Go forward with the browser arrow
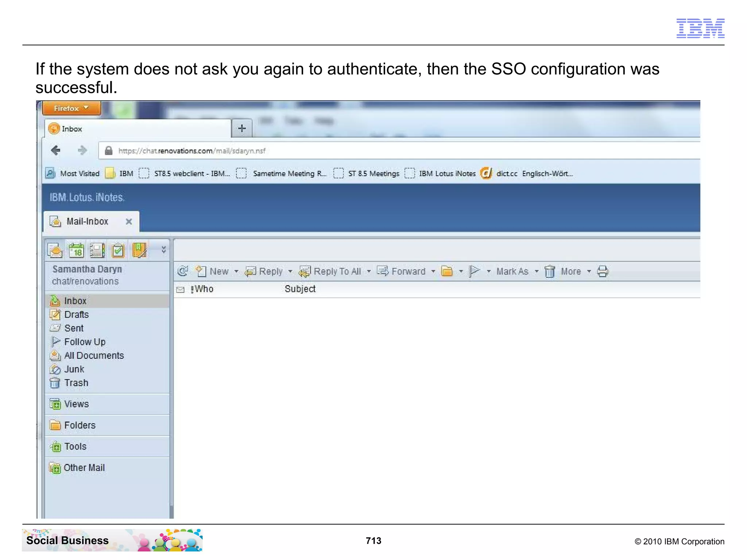 (82, 150)
